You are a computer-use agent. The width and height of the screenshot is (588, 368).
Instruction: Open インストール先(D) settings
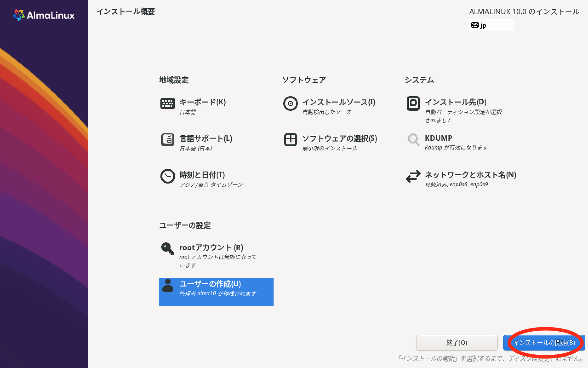click(x=456, y=102)
